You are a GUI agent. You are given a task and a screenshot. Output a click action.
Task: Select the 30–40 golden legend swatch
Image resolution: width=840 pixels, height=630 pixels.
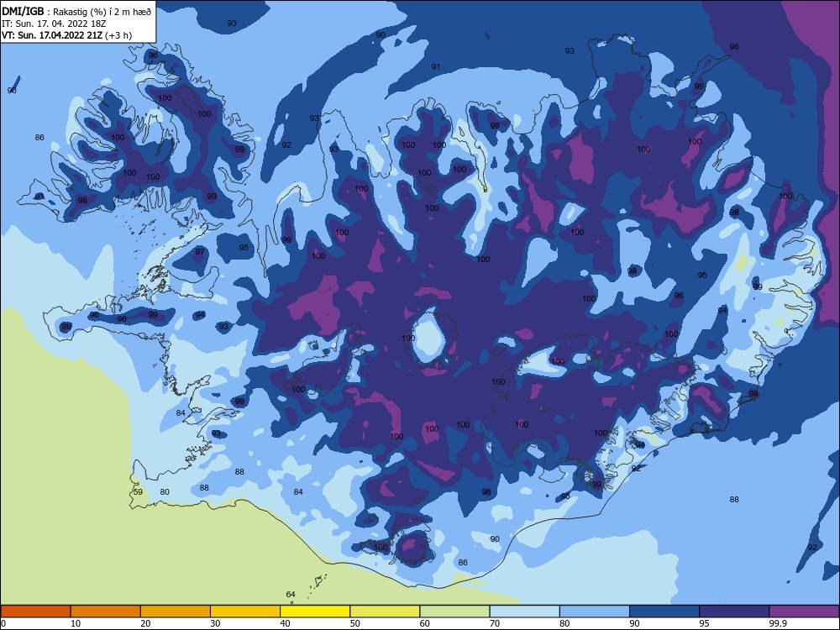[245, 612]
